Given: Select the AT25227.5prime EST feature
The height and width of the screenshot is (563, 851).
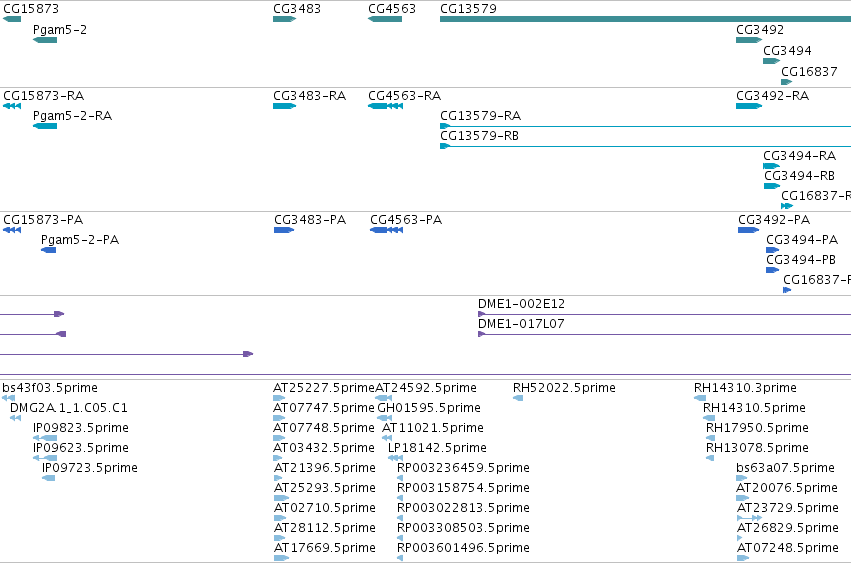Looking at the screenshot, I should (279, 398).
